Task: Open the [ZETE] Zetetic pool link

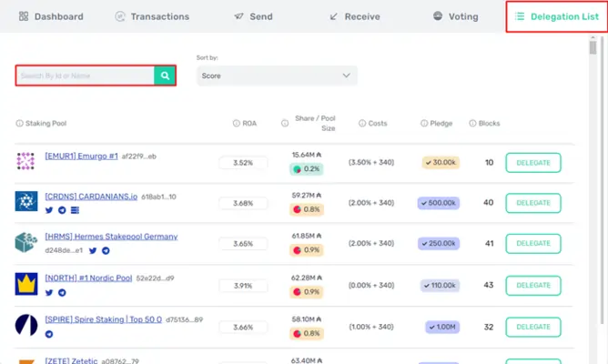Action: tap(71, 360)
